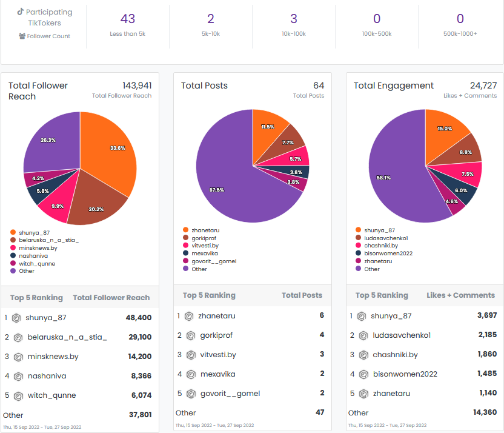Click profile icon beside govorit__gomel
Image resolution: width=504 pixels, height=433 pixels.
(x=191, y=394)
